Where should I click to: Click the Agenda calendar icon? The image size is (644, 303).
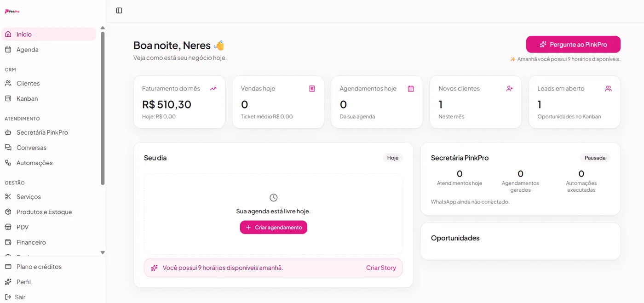8,49
